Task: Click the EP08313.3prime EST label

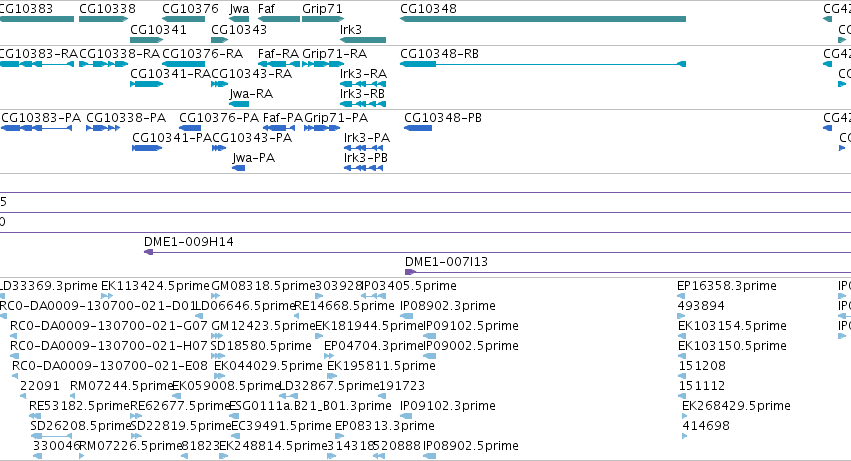Action: click(385, 426)
